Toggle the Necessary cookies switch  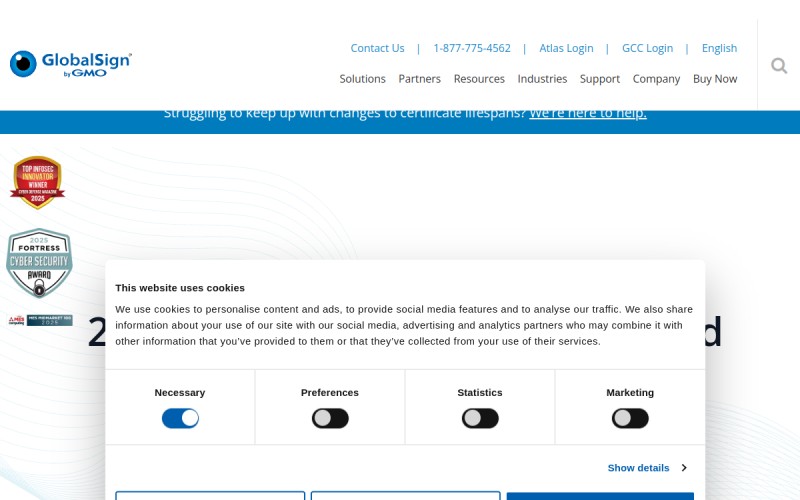click(180, 418)
